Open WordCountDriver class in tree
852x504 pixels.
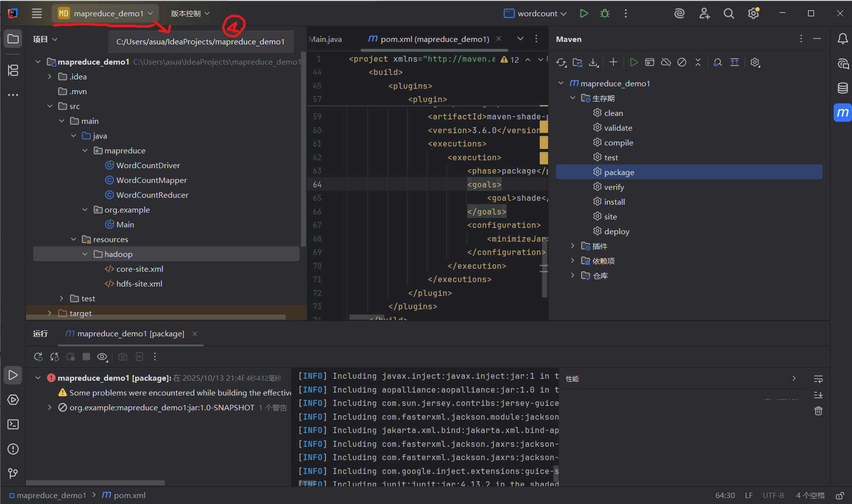coord(148,165)
